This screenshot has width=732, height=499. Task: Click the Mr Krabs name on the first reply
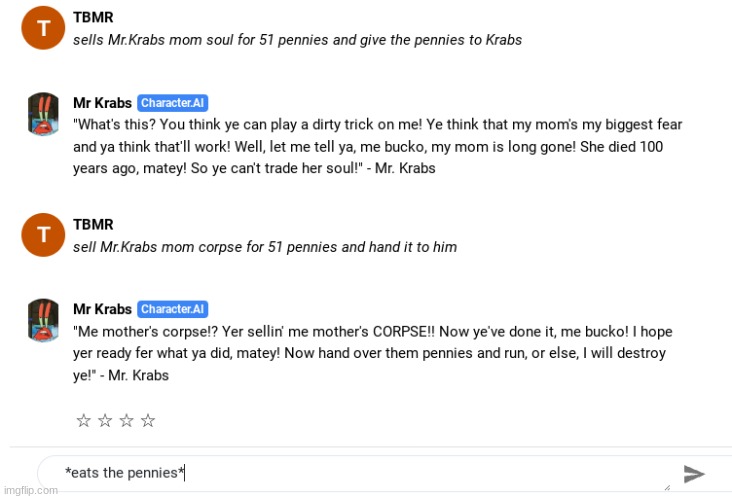(x=102, y=103)
